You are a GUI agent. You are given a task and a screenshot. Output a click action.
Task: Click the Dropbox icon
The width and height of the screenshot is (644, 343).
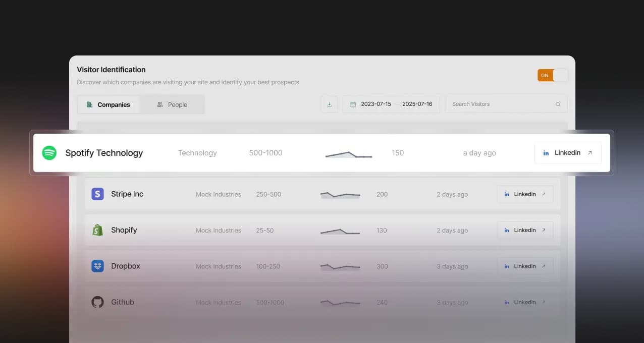(97, 266)
